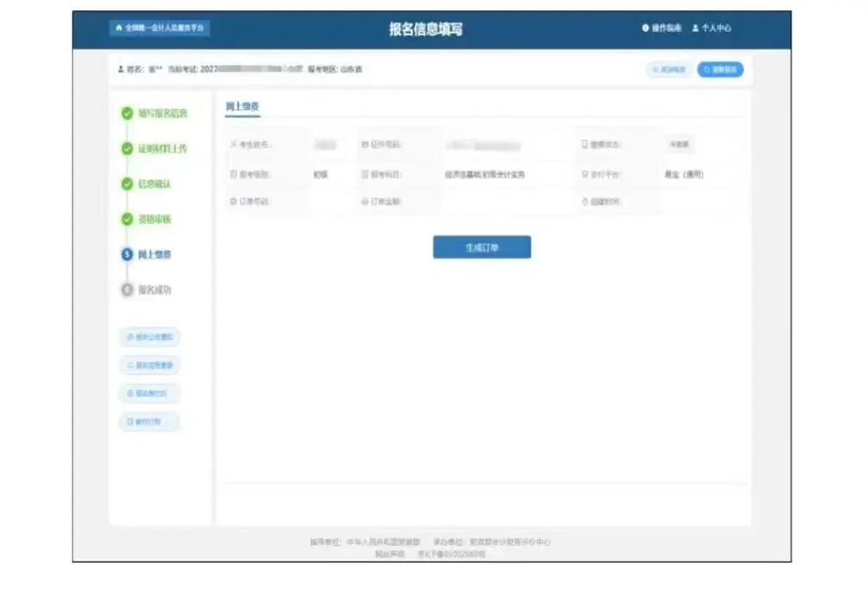Click the light pill button beside the blue one
The image size is (868, 590).
pyautogui.click(x=669, y=70)
